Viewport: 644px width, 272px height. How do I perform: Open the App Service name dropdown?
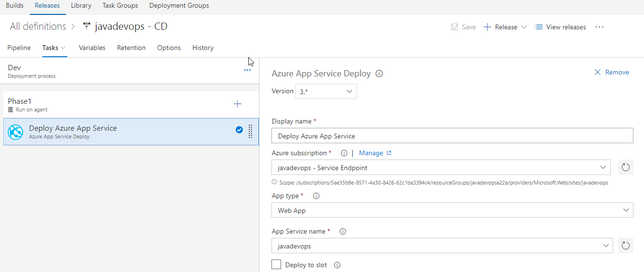(x=442, y=246)
